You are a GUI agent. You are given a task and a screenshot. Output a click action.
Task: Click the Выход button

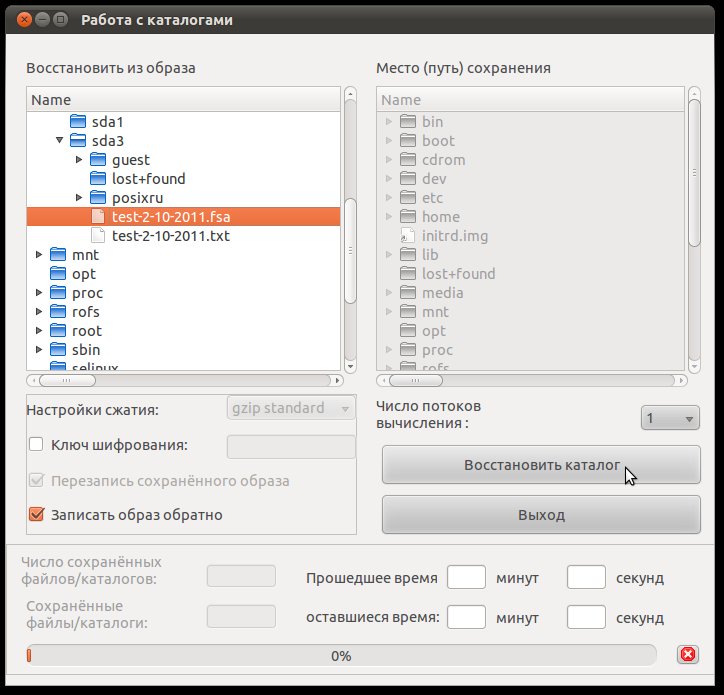click(541, 515)
